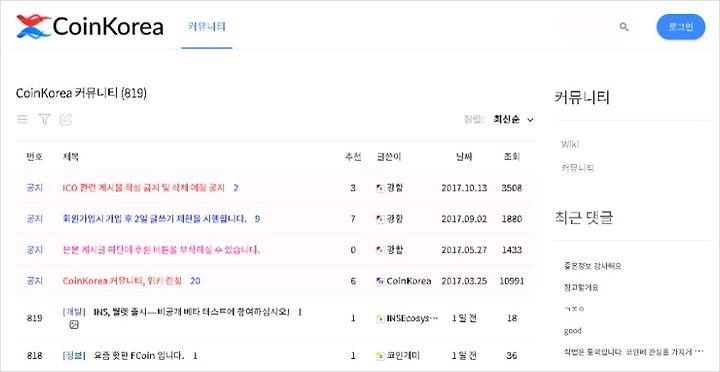Click the [정보] category tag
The width and height of the screenshot is (720, 372).
click(x=74, y=355)
